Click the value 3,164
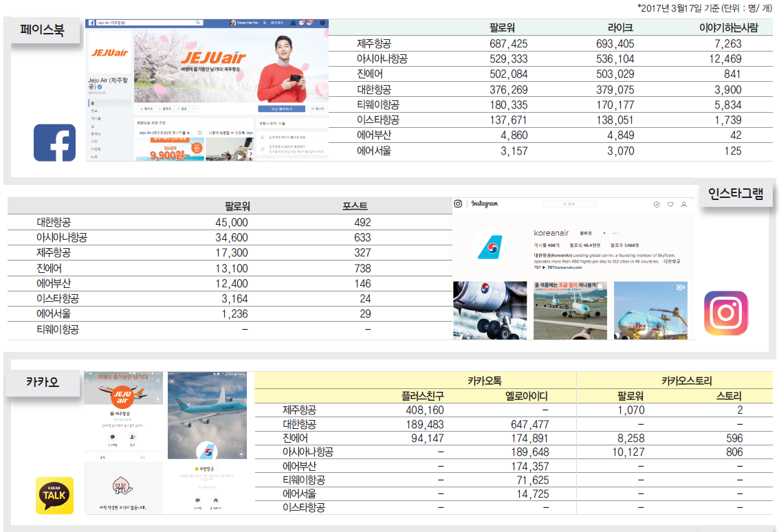The height and width of the screenshot is (532, 779). coord(234,299)
